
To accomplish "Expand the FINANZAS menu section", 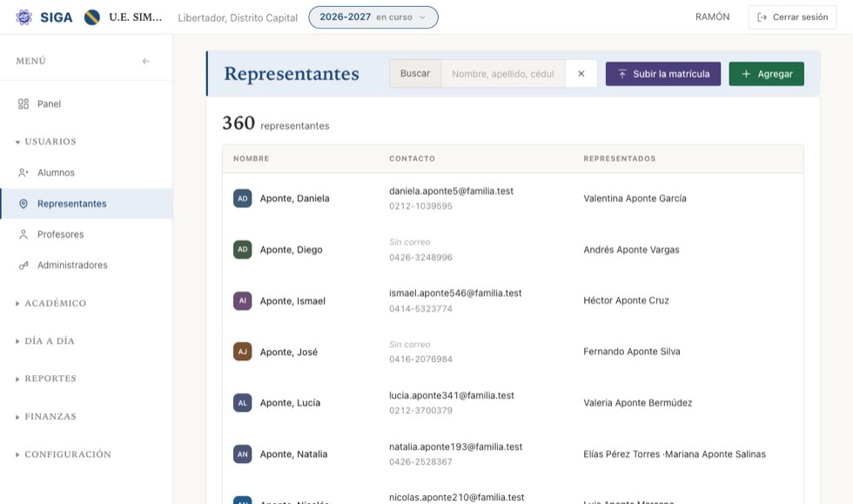I will (46, 417).
